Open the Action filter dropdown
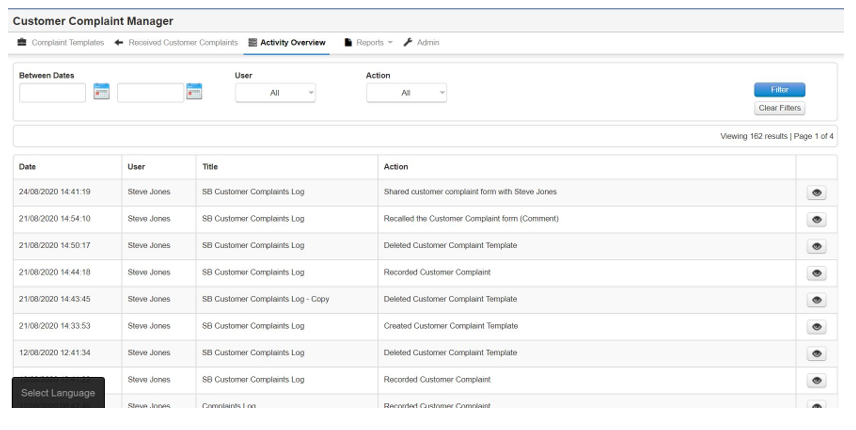Image resolution: width=856 pixels, height=430 pixels. (406, 93)
